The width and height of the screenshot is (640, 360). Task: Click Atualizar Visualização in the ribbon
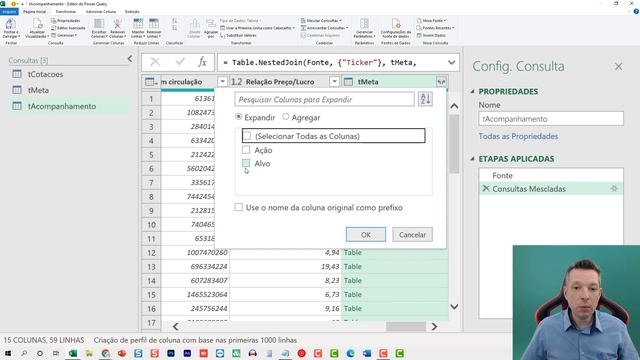37,29
